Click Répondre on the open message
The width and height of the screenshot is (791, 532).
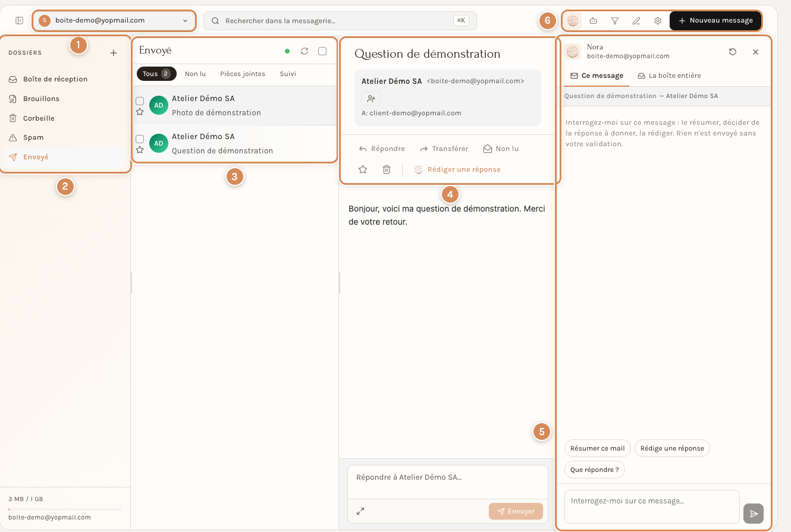point(382,149)
